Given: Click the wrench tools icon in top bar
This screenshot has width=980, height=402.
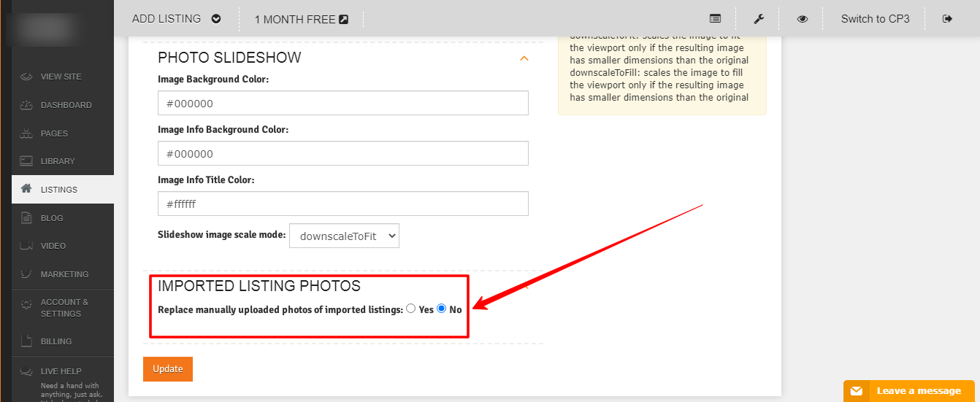Looking at the screenshot, I should 759,19.
